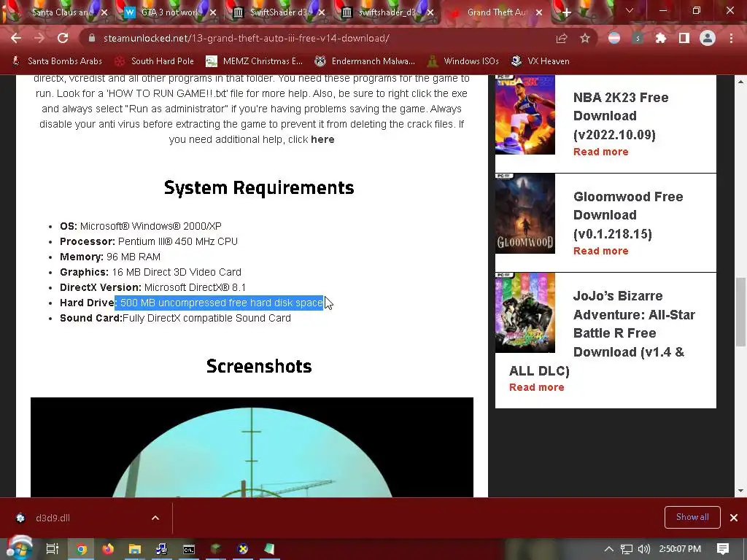Image resolution: width=747 pixels, height=560 pixels.
Task: Click the GTA sniper scope screenshot
Action: [x=252, y=448]
